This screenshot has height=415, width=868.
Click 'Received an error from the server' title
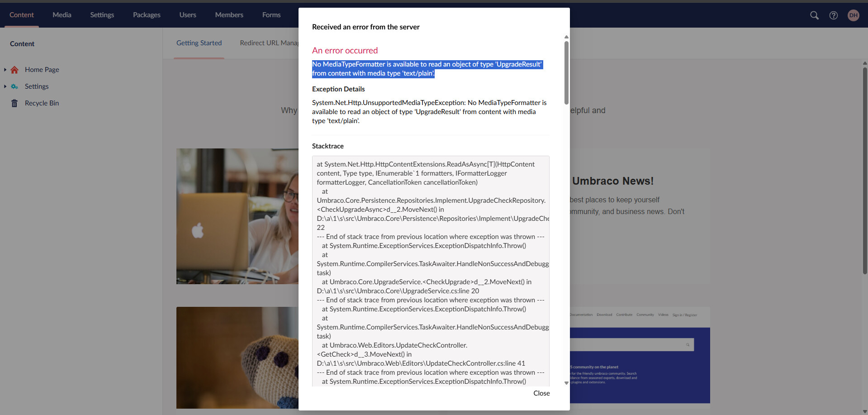[x=366, y=27]
